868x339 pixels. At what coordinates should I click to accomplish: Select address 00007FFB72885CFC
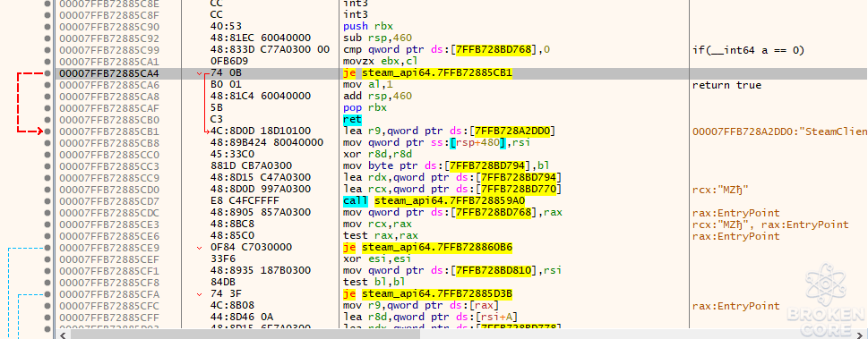pos(109,305)
